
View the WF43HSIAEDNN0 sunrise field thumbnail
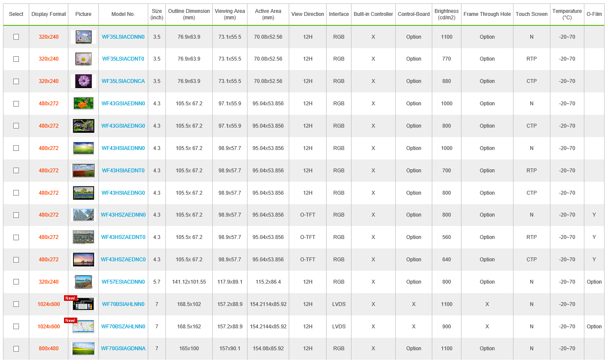pyautogui.click(x=83, y=148)
